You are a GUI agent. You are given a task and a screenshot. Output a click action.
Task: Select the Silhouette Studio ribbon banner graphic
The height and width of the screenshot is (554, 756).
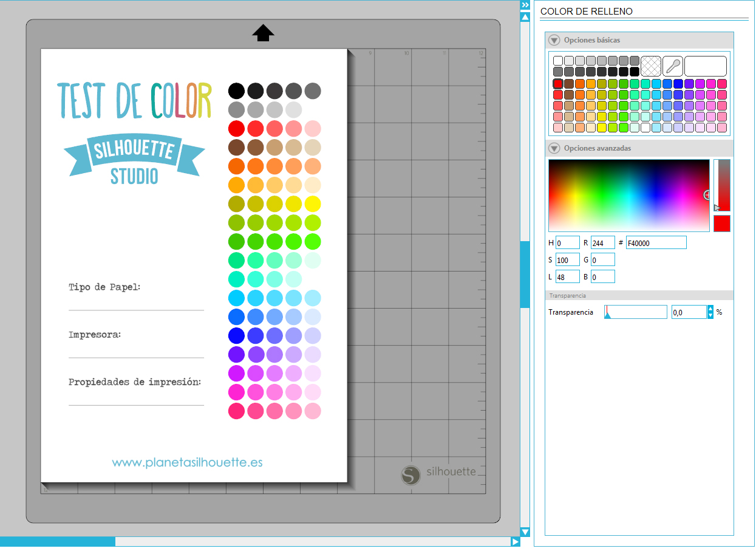[134, 159]
